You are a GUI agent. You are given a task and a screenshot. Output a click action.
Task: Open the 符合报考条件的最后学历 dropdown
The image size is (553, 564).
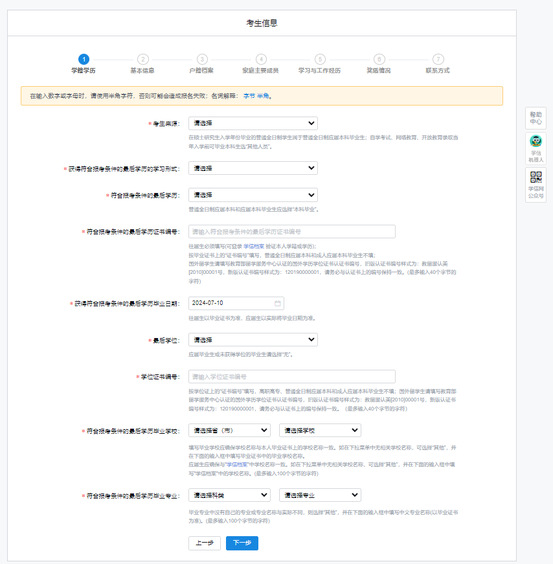tap(253, 195)
